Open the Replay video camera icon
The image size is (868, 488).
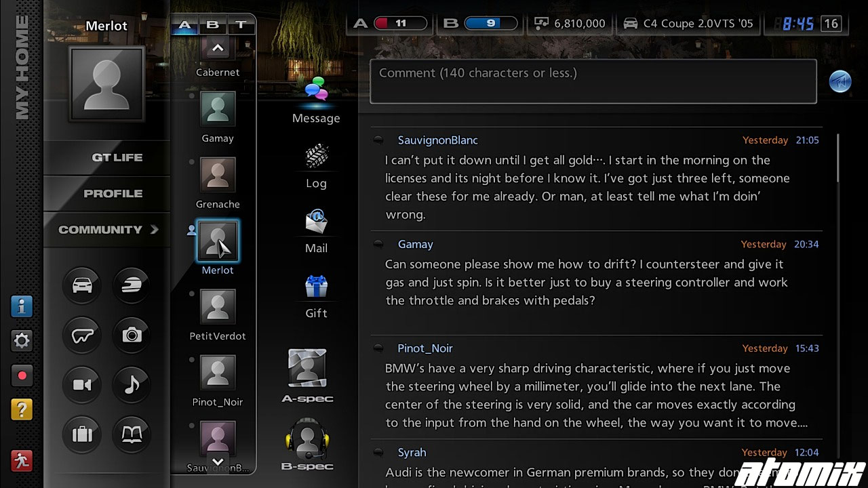[x=82, y=385]
